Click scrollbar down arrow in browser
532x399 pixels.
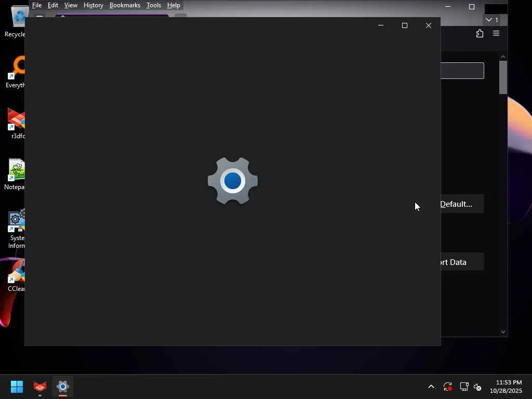(503, 332)
